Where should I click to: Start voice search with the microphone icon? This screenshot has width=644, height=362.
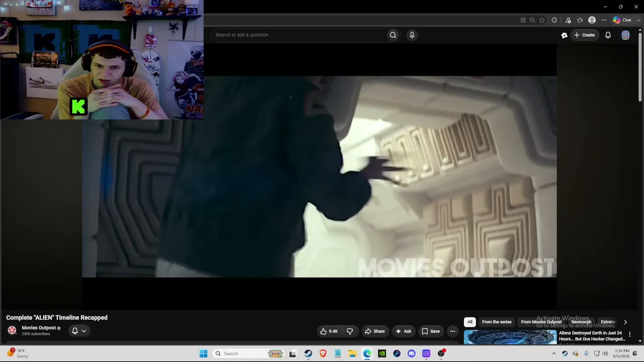(x=412, y=35)
